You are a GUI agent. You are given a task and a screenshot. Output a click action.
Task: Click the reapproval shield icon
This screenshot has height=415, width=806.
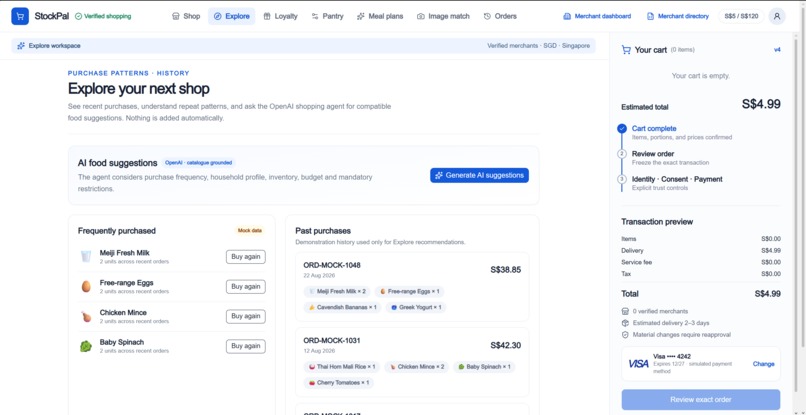click(625, 335)
